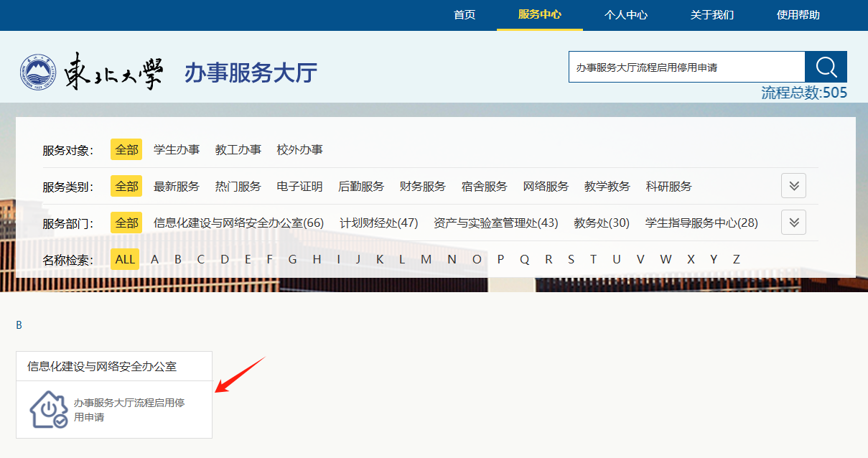Filter by 信息化建设与网络安全办公室(66) department
868x458 pixels.
click(238, 223)
